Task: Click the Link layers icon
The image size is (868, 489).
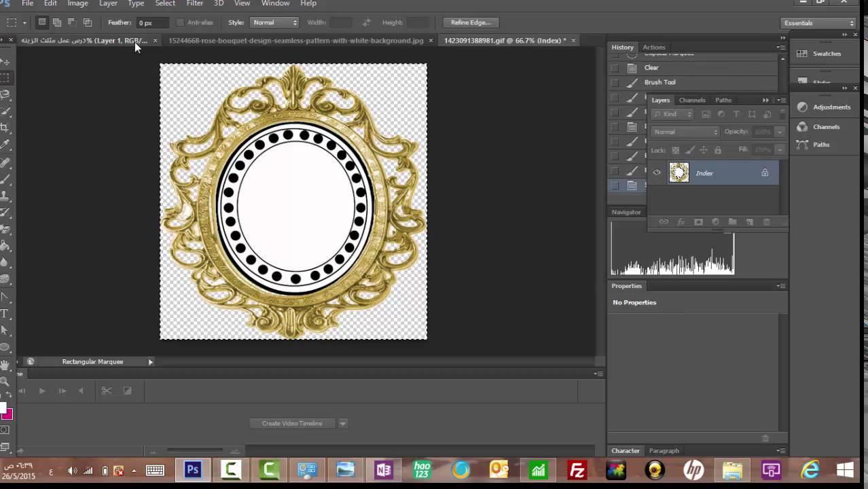Action: coord(664,222)
